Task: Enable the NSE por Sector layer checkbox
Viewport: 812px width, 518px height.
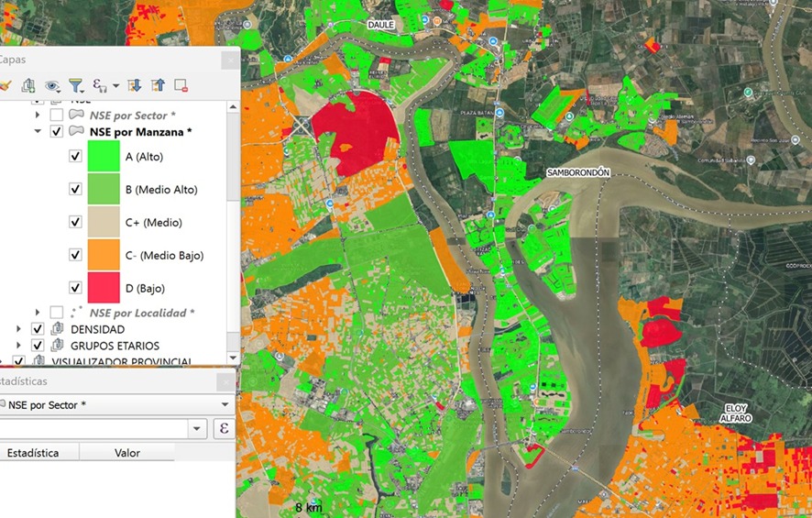Action: (x=57, y=116)
